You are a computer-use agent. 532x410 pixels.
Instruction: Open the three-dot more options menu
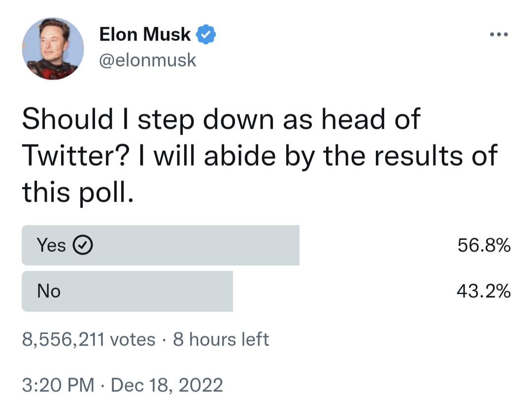(499, 34)
